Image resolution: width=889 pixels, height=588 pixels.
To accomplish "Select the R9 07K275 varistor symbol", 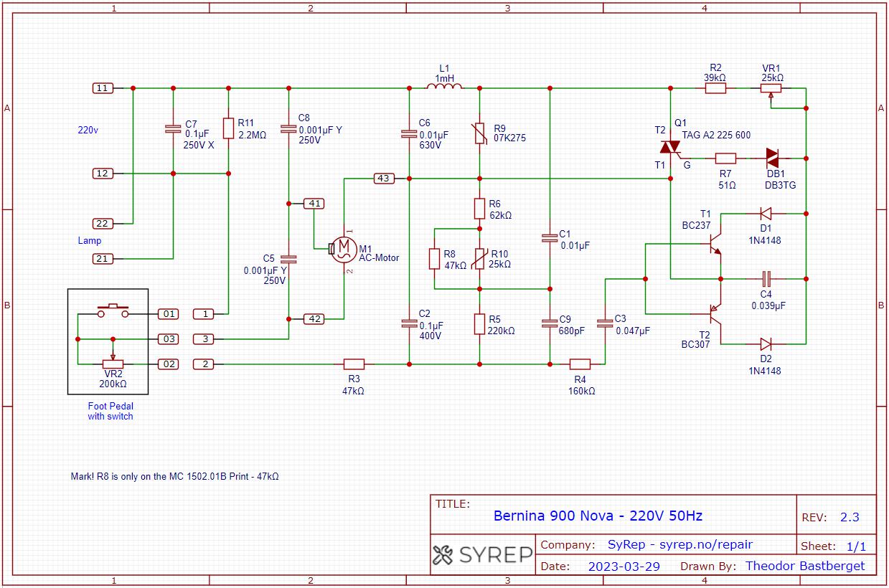I will 479,133.
